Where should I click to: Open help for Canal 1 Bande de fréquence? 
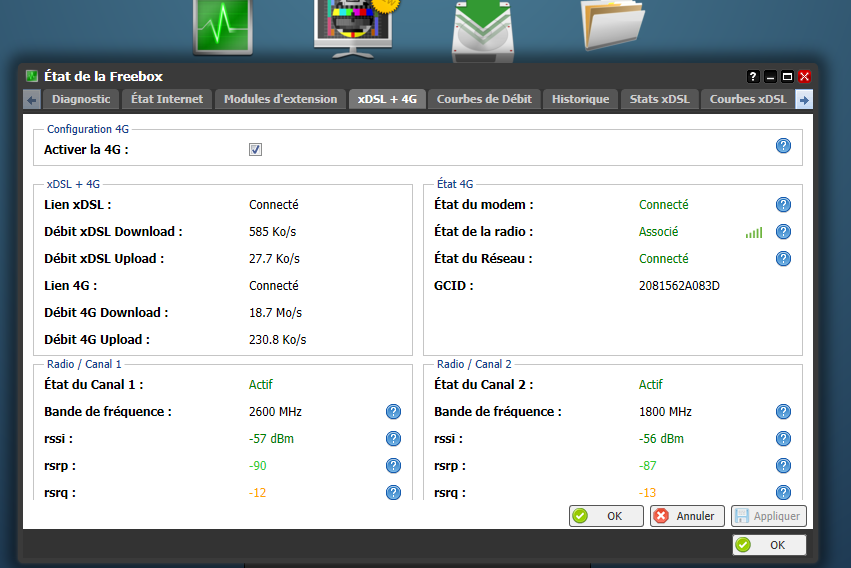[x=393, y=412]
